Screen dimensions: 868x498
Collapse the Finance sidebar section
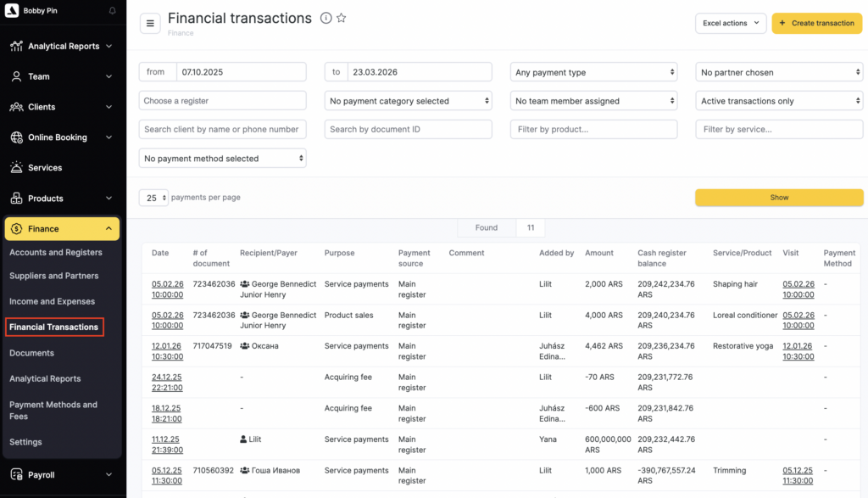point(108,229)
